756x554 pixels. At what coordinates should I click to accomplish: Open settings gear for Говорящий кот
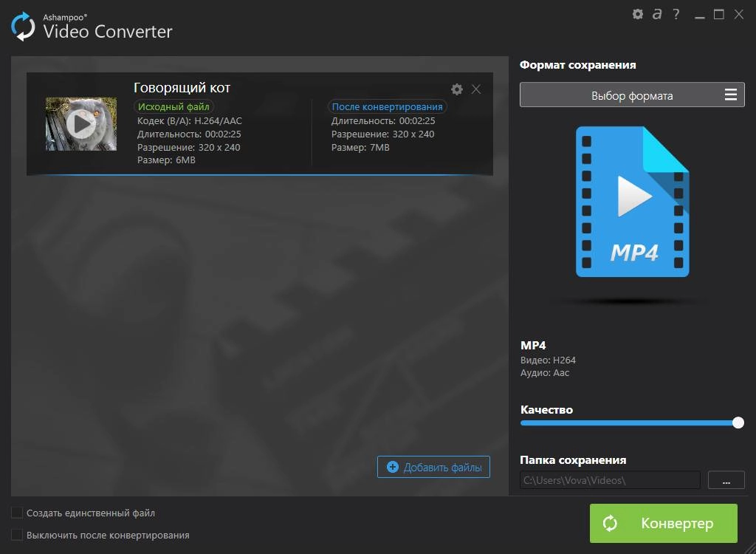click(456, 89)
